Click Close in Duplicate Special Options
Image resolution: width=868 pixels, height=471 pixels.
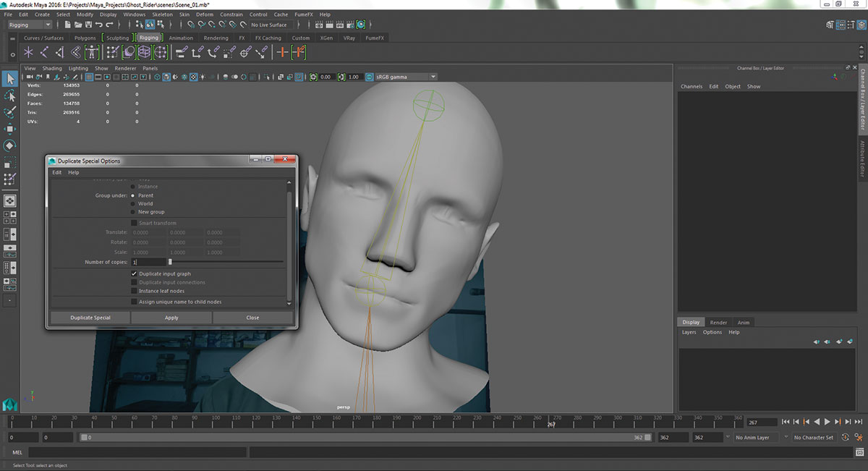pyautogui.click(x=252, y=318)
